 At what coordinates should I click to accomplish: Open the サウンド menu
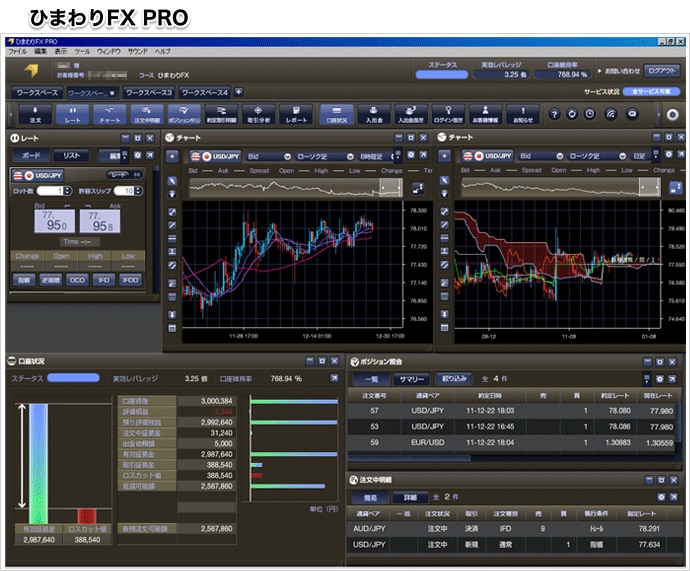pos(138,51)
